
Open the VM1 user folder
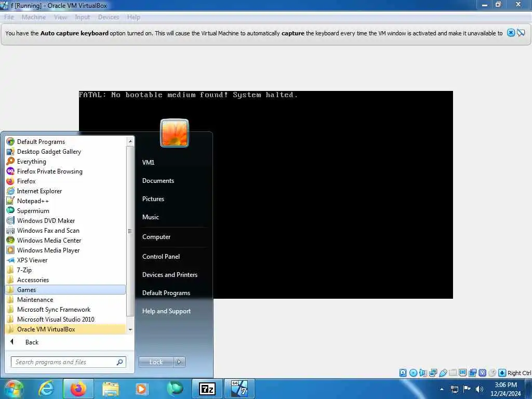tap(148, 162)
